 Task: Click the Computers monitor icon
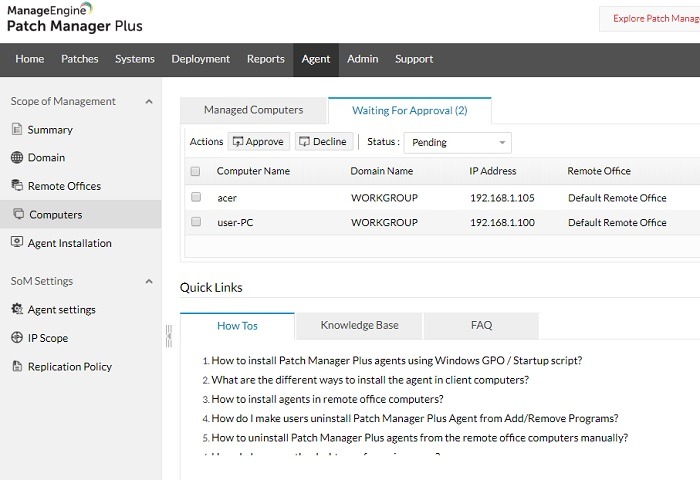pyautogui.click(x=18, y=214)
